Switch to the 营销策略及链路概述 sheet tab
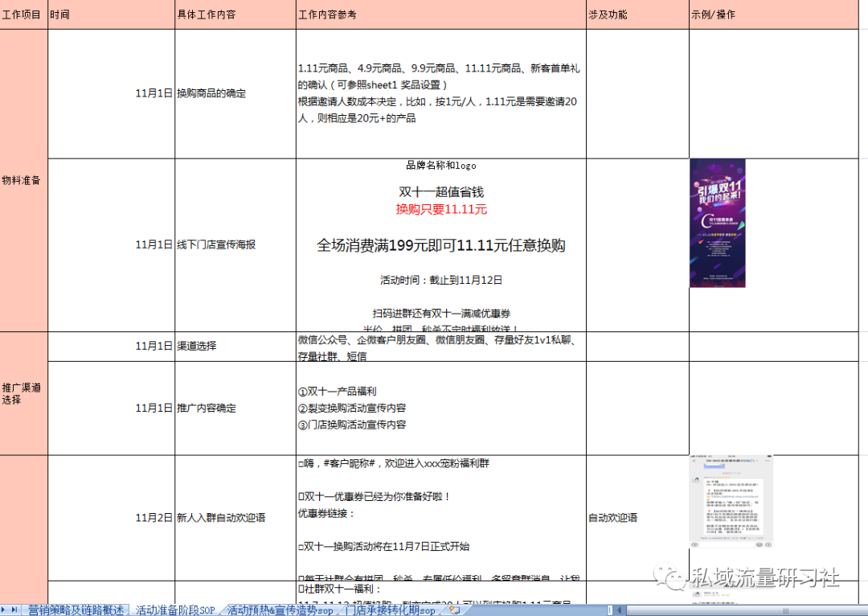This screenshot has width=868, height=616. [76, 610]
